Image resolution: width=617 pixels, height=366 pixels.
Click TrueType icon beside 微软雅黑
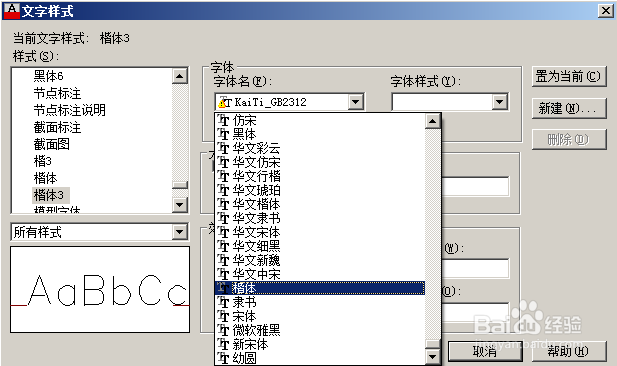223,330
